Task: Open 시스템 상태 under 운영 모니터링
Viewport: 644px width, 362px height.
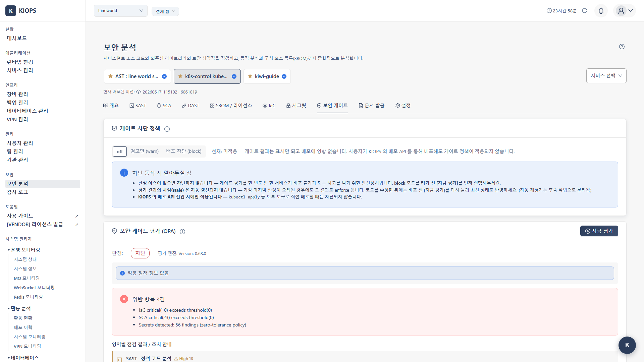Action: [25, 259]
